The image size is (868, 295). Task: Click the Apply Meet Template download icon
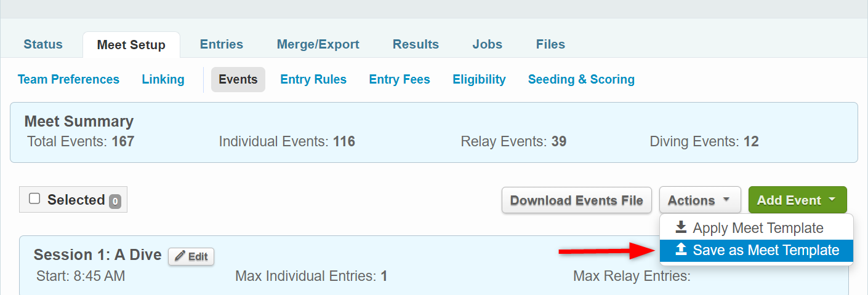tap(681, 227)
